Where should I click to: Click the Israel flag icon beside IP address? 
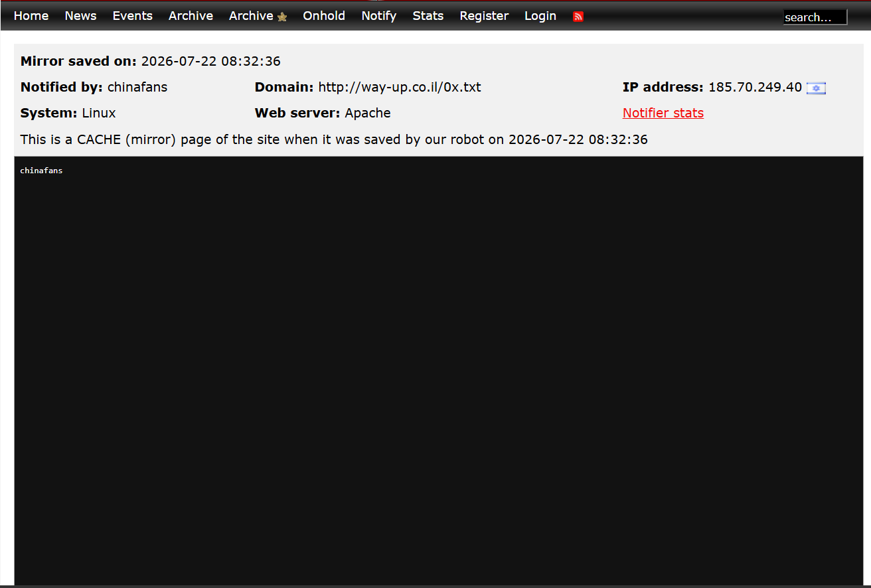(x=816, y=88)
